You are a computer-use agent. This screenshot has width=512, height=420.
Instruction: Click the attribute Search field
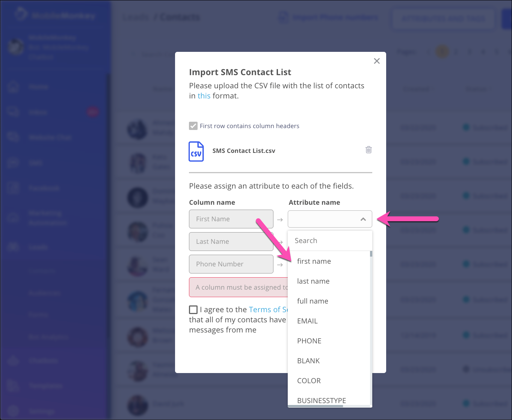point(330,240)
